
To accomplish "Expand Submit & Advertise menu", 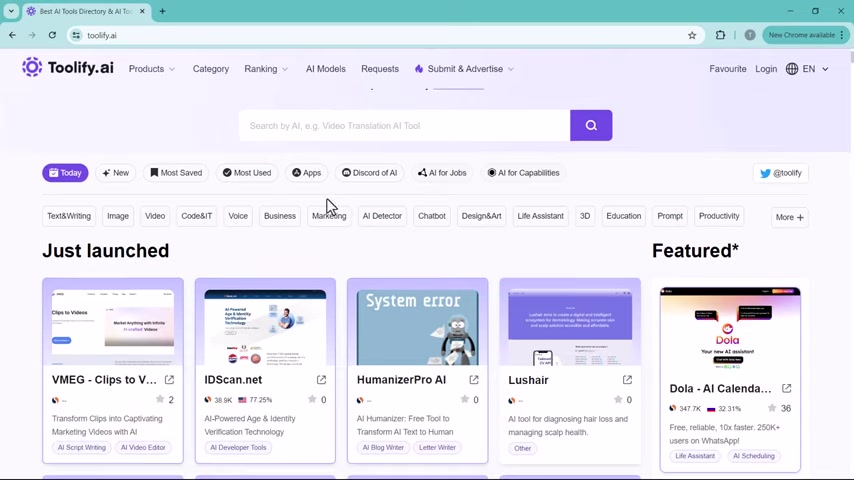I will [465, 69].
